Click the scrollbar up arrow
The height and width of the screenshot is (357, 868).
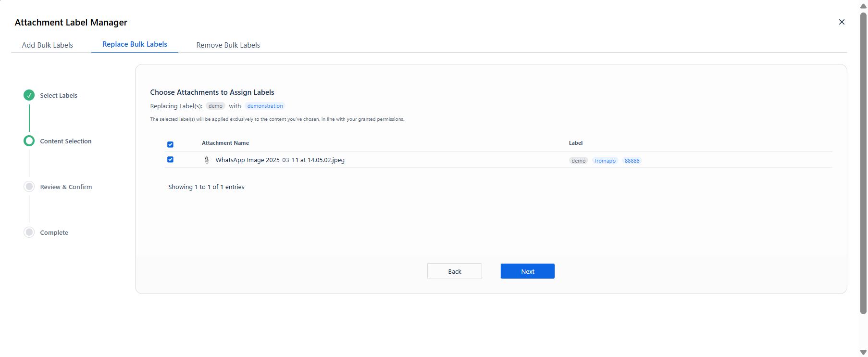coord(863,6)
